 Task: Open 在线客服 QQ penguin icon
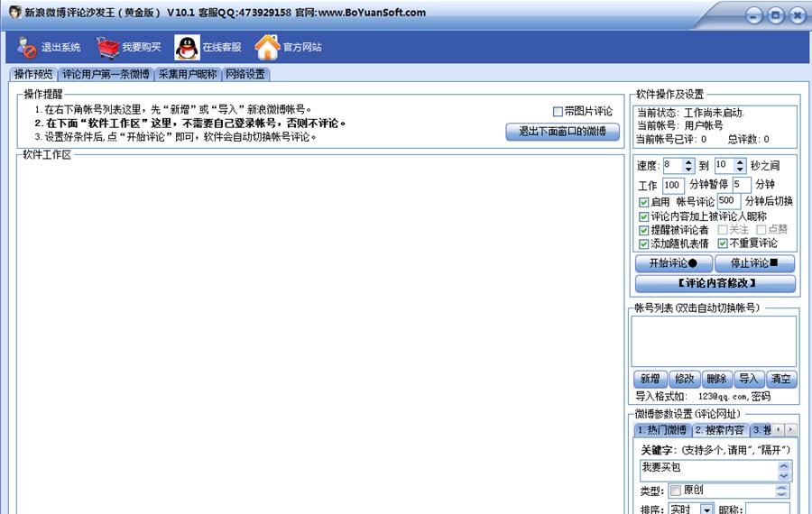click(x=187, y=48)
